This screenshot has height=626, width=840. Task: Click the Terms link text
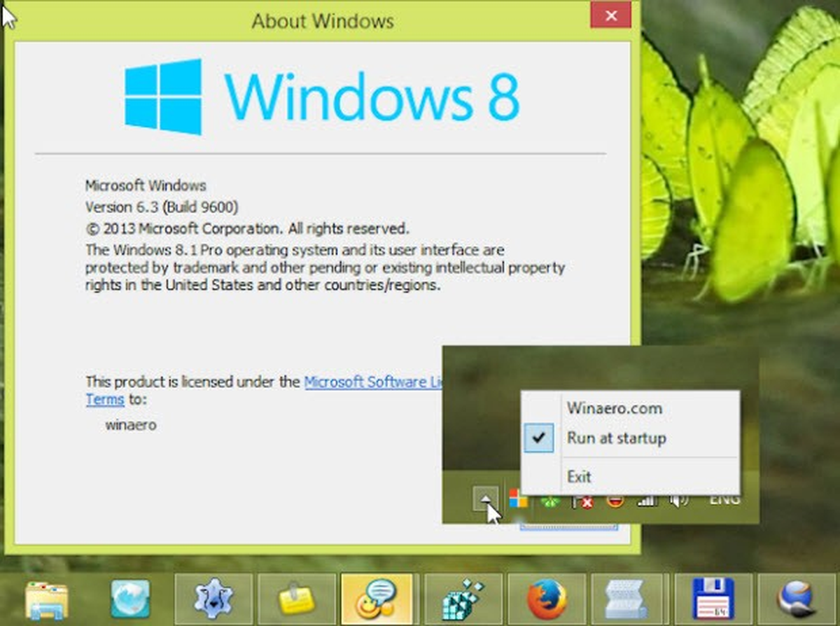[x=105, y=400]
